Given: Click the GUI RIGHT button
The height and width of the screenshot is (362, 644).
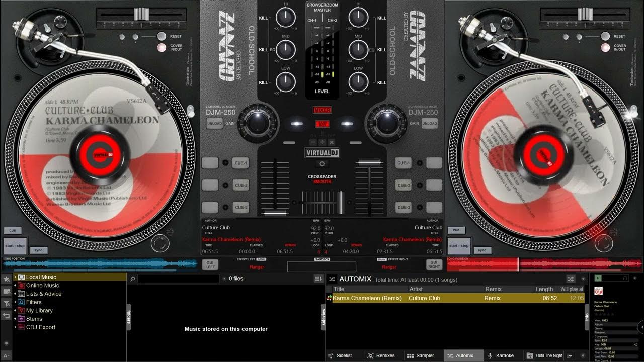Looking at the screenshot, I should click(434, 264).
